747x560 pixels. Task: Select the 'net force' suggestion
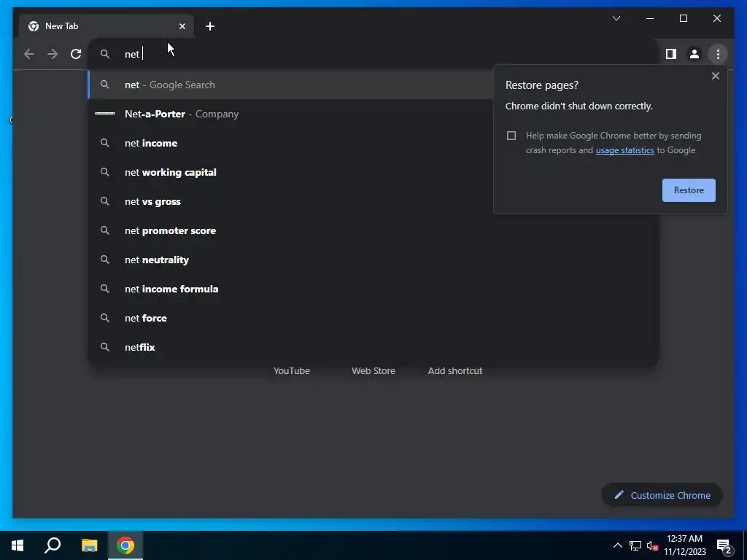(373, 318)
